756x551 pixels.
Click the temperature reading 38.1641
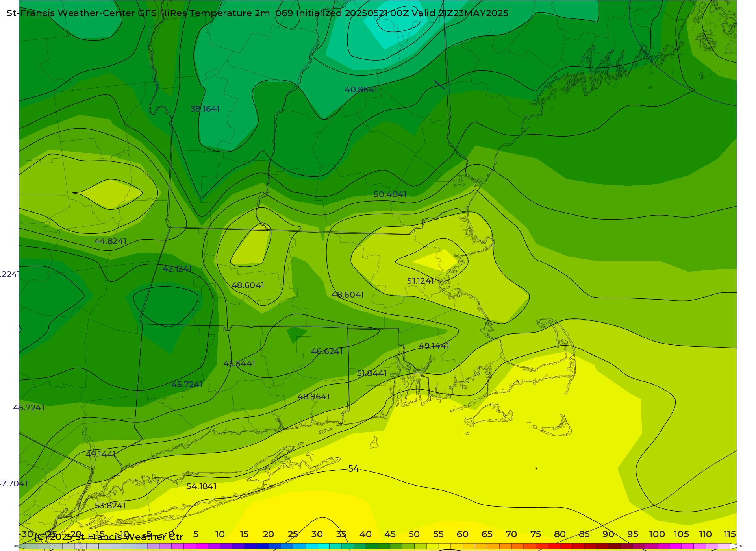[205, 109]
